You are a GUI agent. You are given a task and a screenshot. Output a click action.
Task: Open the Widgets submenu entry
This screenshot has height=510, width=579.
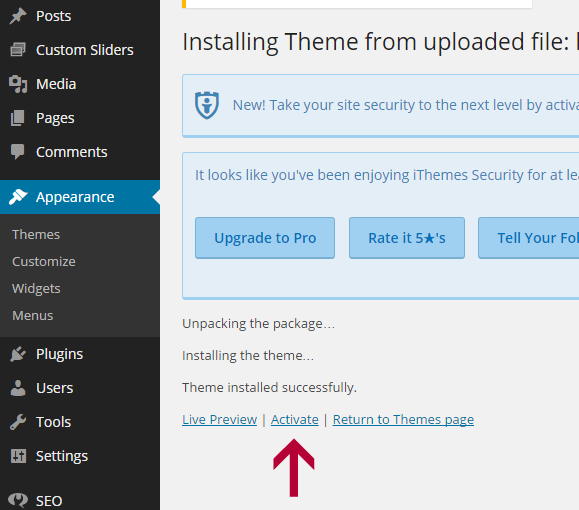[x=36, y=288]
